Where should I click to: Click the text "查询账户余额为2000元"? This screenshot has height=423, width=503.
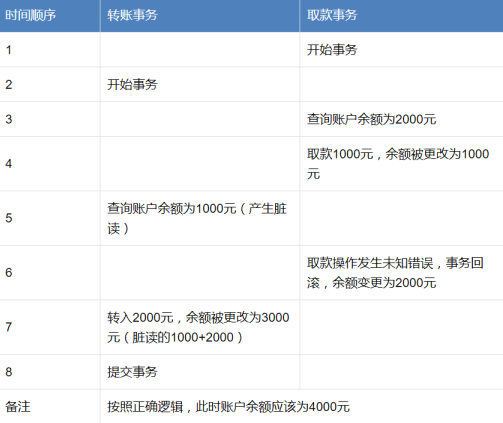coord(371,119)
